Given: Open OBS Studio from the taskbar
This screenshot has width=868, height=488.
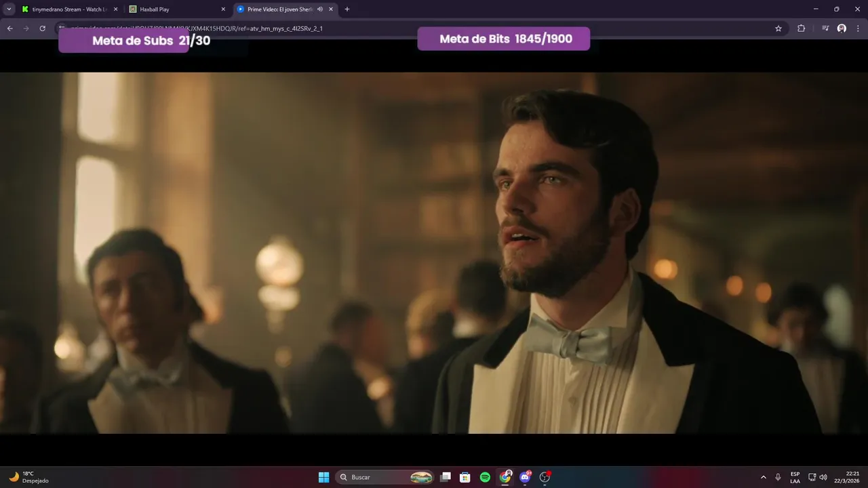Looking at the screenshot, I should [x=545, y=477].
